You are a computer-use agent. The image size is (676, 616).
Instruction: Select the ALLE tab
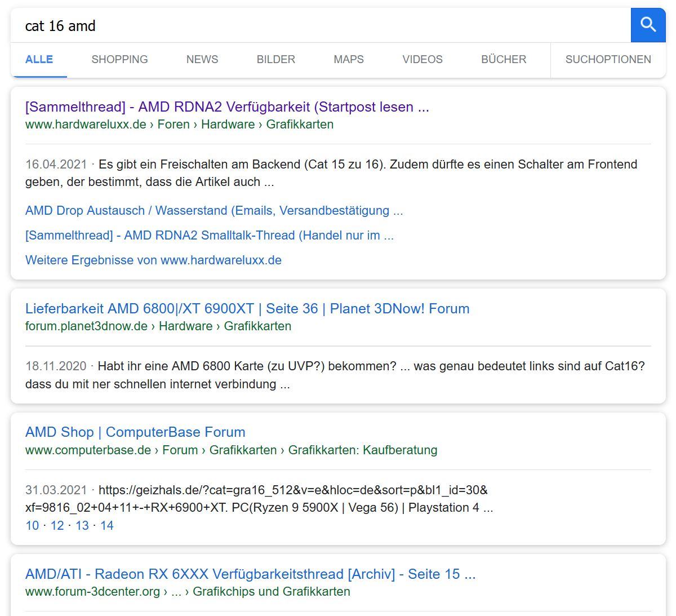[x=39, y=60]
